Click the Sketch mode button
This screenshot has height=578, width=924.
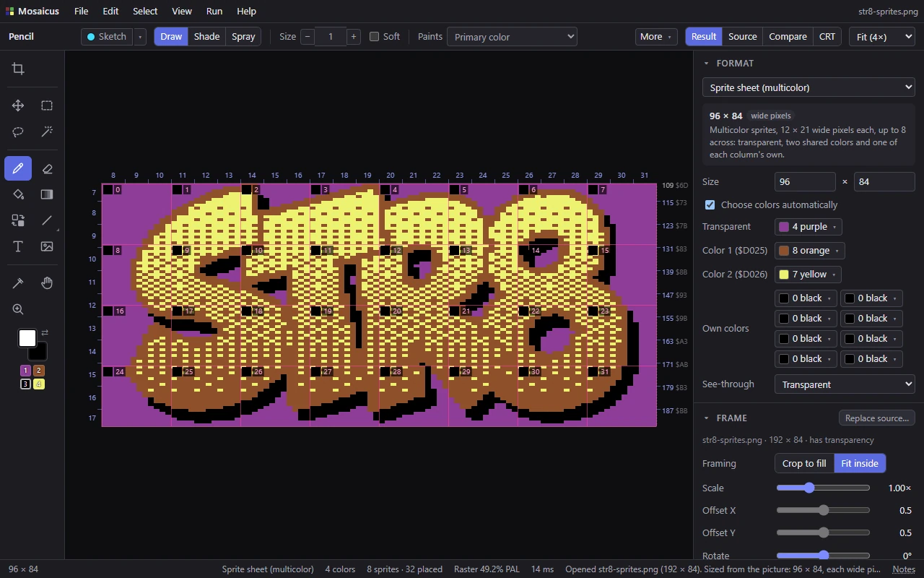click(x=106, y=36)
